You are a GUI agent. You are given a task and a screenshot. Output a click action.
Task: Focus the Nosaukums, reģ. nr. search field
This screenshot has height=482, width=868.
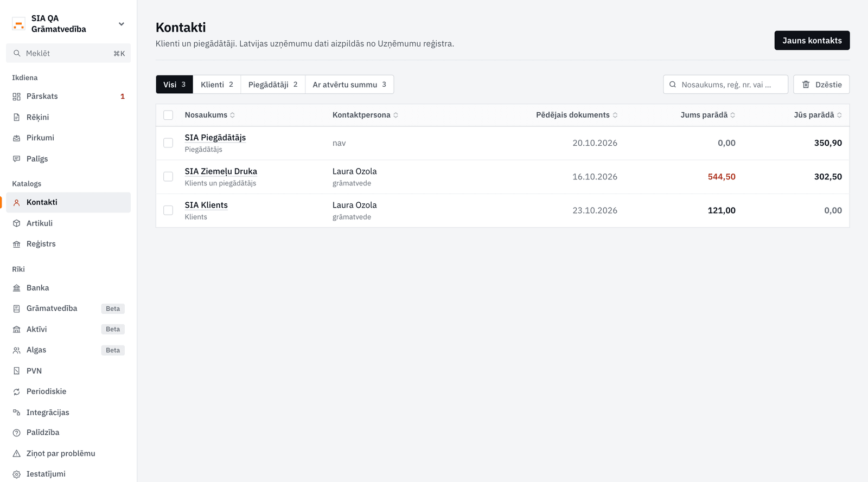coord(725,85)
